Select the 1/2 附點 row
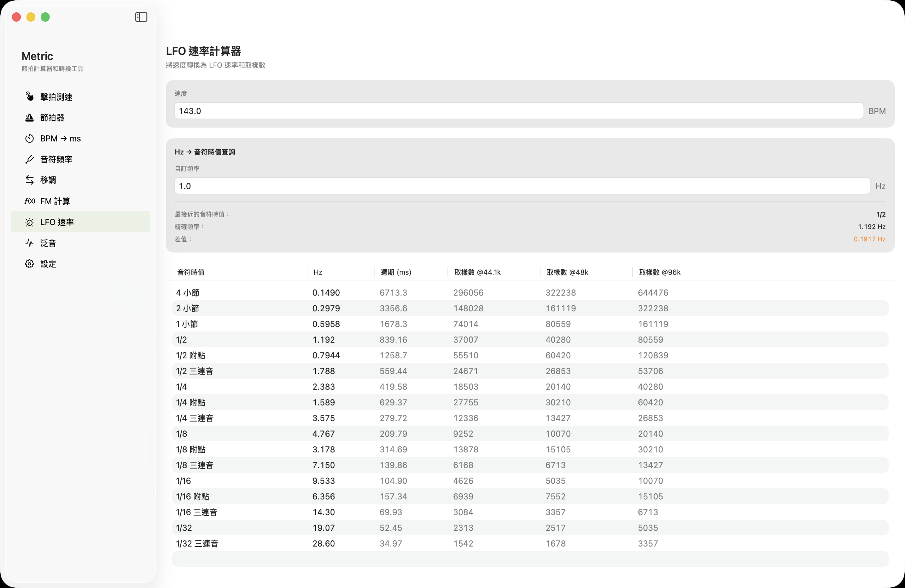905x588 pixels. click(530, 355)
